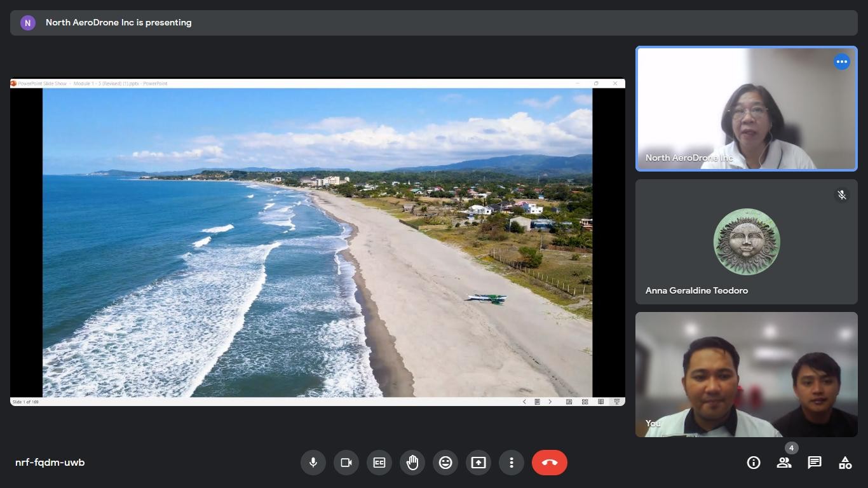Select Anna Geraldine Teodoro's sun avatar tile
868x488 pixels.
(x=747, y=241)
